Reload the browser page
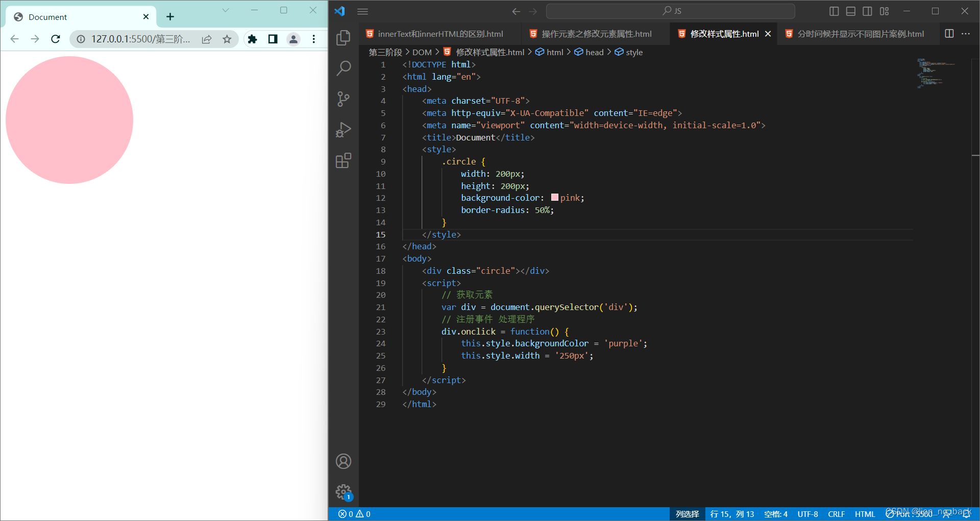The image size is (980, 521). 56,39
